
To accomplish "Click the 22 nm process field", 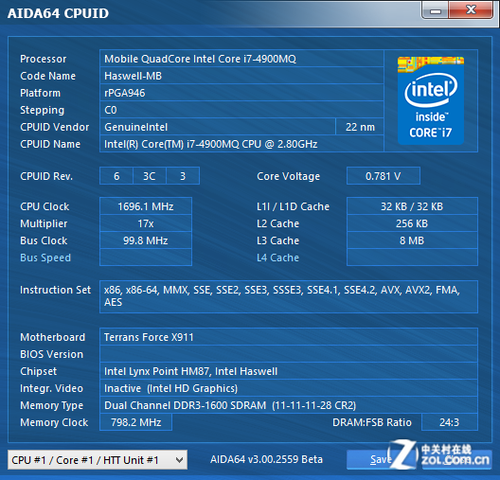I will [360, 127].
